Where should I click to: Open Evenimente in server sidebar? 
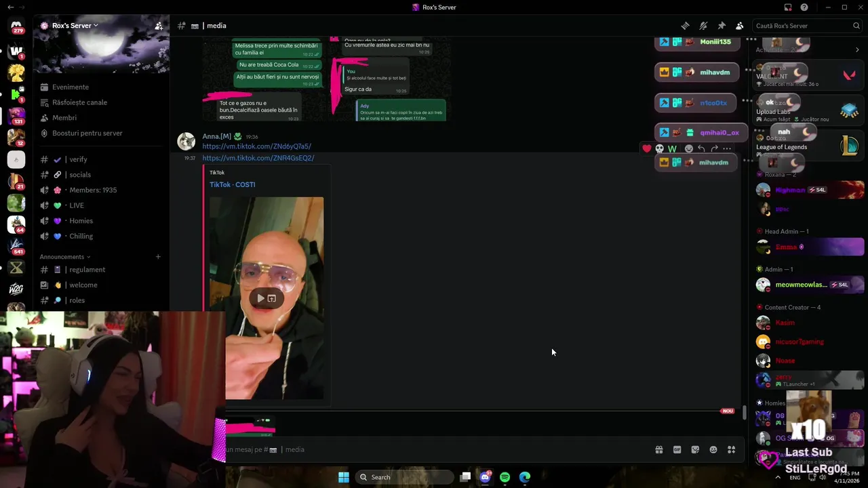point(102,87)
